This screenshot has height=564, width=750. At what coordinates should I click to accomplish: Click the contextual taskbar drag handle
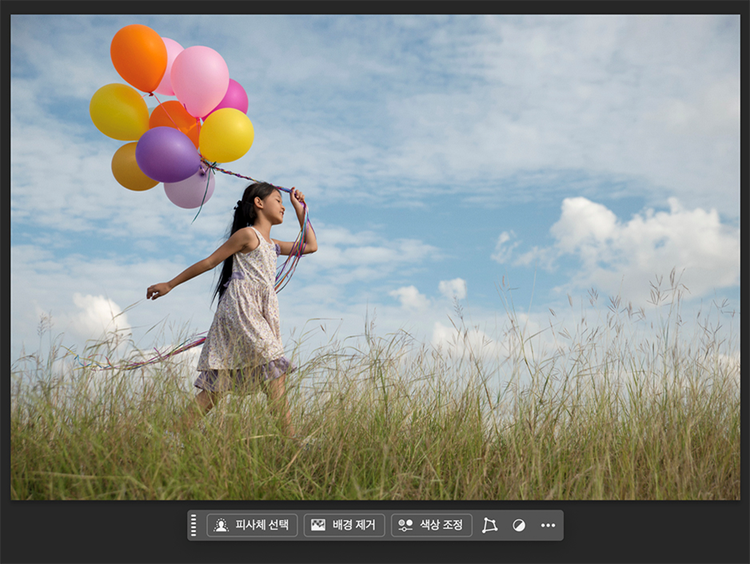pos(194,525)
